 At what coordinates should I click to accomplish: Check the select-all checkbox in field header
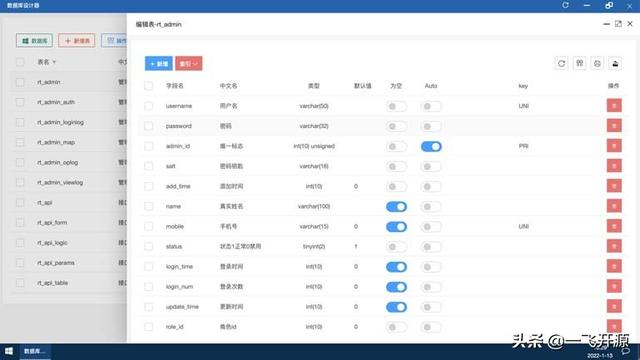click(x=149, y=86)
